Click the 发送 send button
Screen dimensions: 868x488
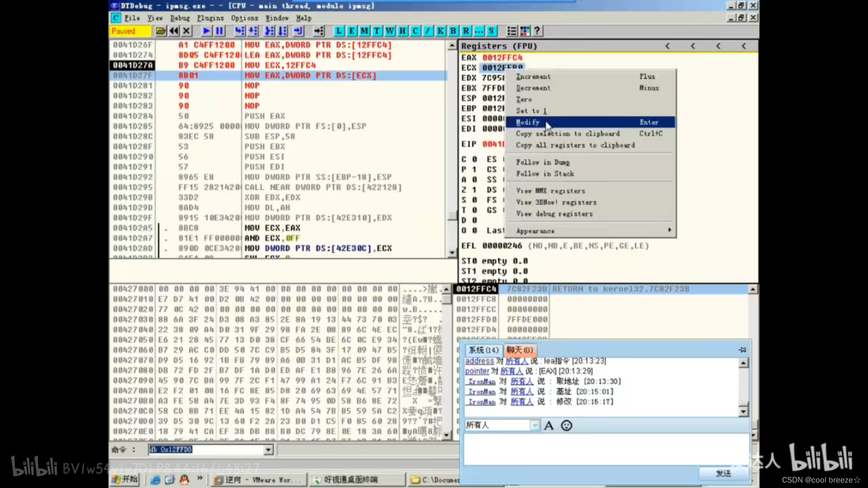[x=723, y=473]
